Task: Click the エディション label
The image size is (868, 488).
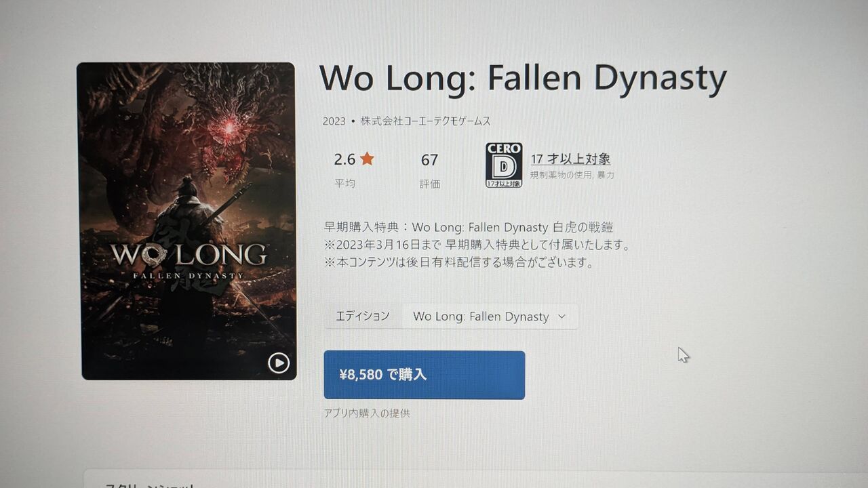Action: coord(363,316)
